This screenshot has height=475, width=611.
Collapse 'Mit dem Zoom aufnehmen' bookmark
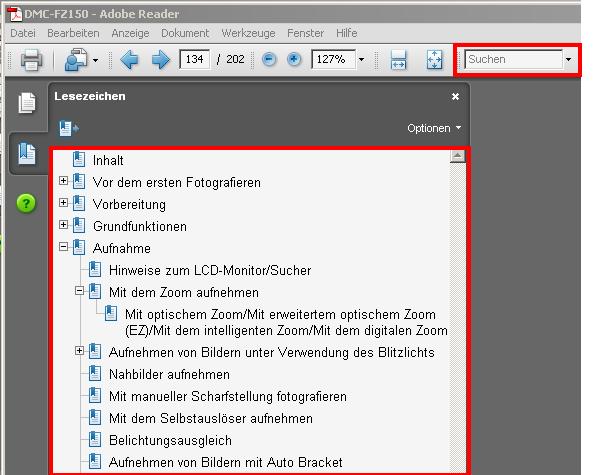(79, 290)
